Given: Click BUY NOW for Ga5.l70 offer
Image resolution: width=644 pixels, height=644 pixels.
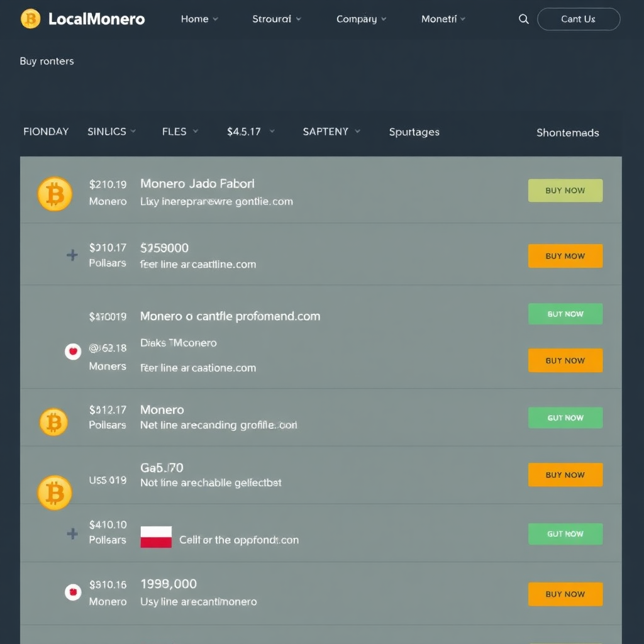Looking at the screenshot, I should 565,475.
